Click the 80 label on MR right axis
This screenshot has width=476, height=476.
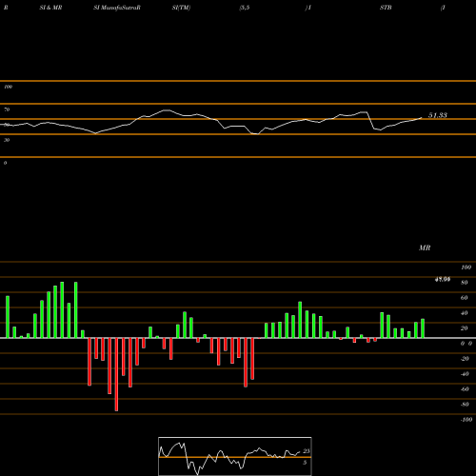(x=465, y=283)
